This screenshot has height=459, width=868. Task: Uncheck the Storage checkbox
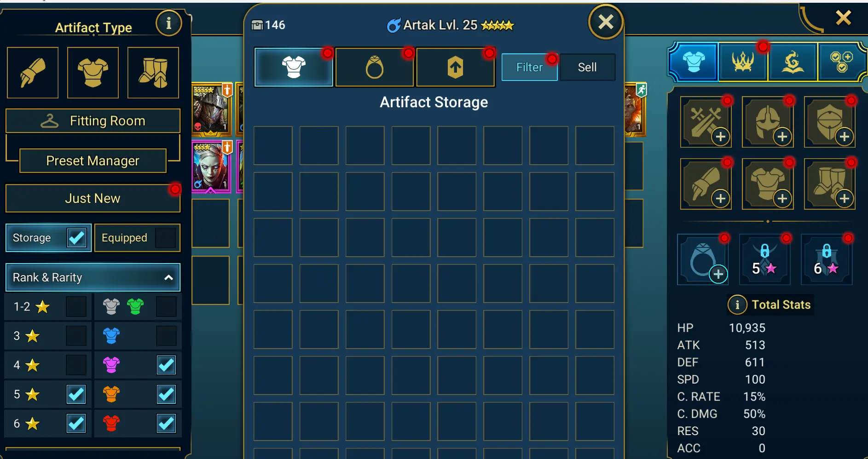[76, 238]
